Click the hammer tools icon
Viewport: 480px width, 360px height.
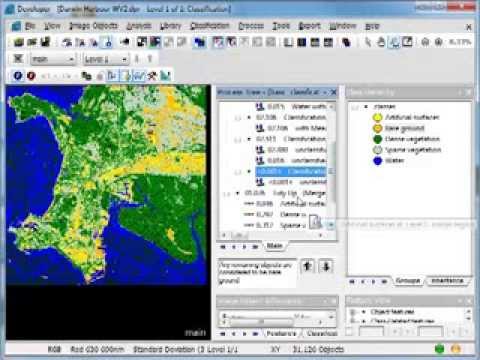tap(152, 76)
